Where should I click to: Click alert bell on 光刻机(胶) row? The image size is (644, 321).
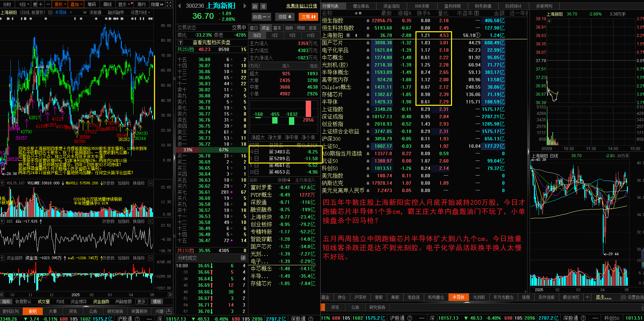pos(368,65)
